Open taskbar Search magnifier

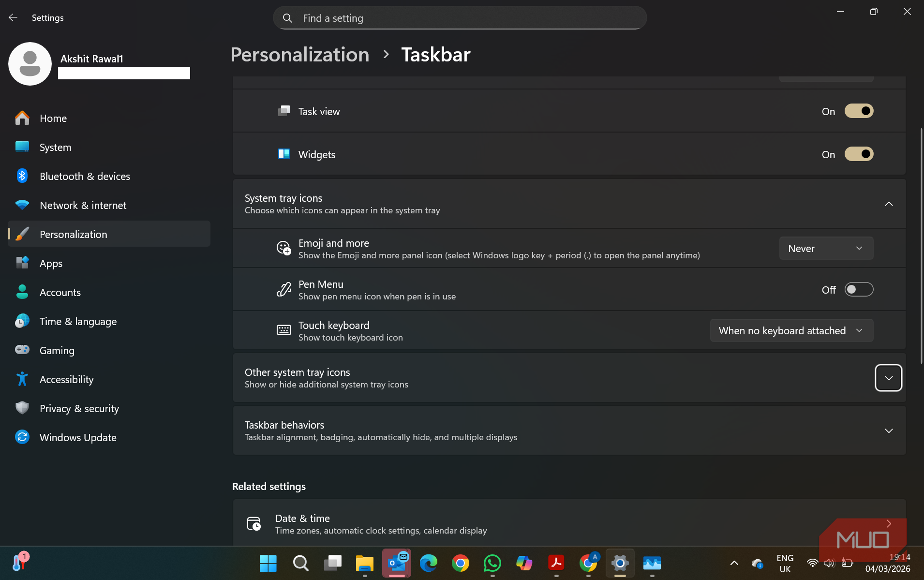300,563
